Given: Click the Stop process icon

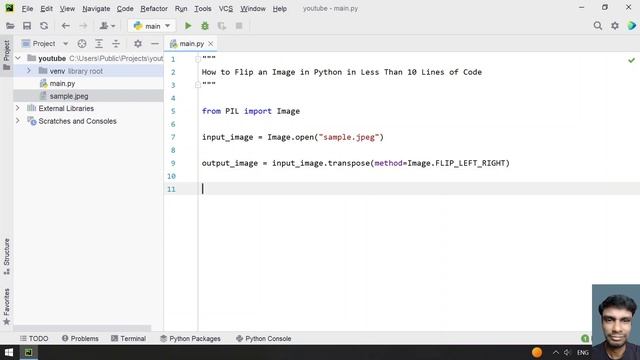Looking at the screenshot, I should point(239,26).
